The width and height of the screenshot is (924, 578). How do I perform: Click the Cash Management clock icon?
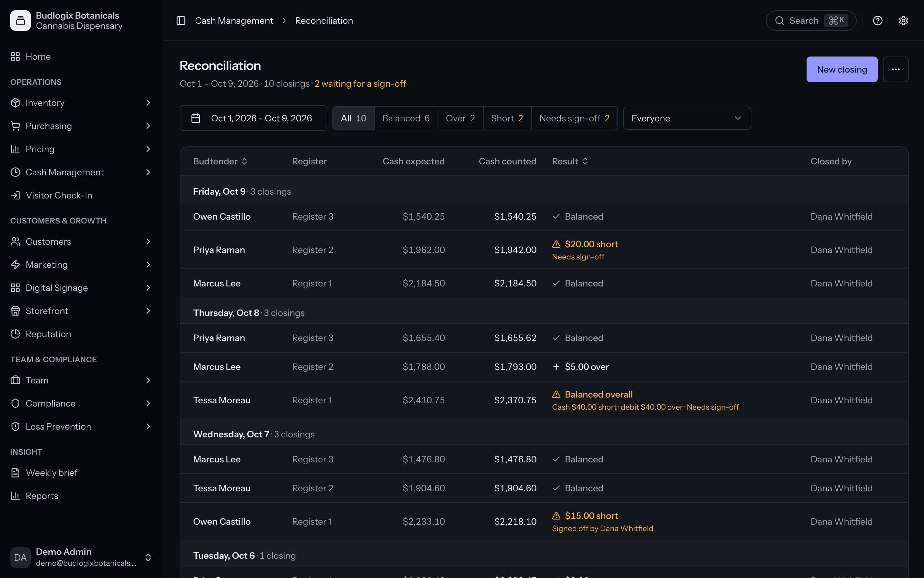click(15, 172)
